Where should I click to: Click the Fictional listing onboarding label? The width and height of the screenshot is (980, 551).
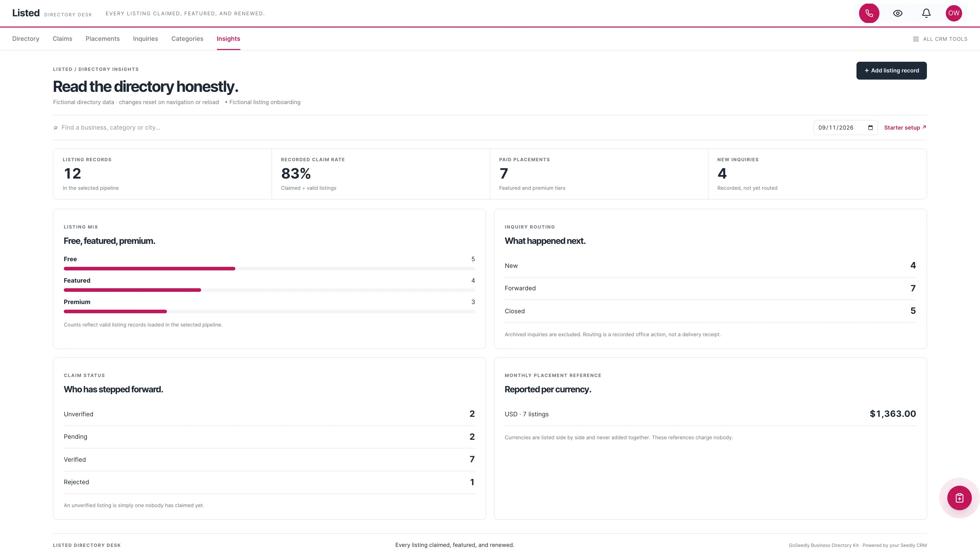[x=265, y=102]
